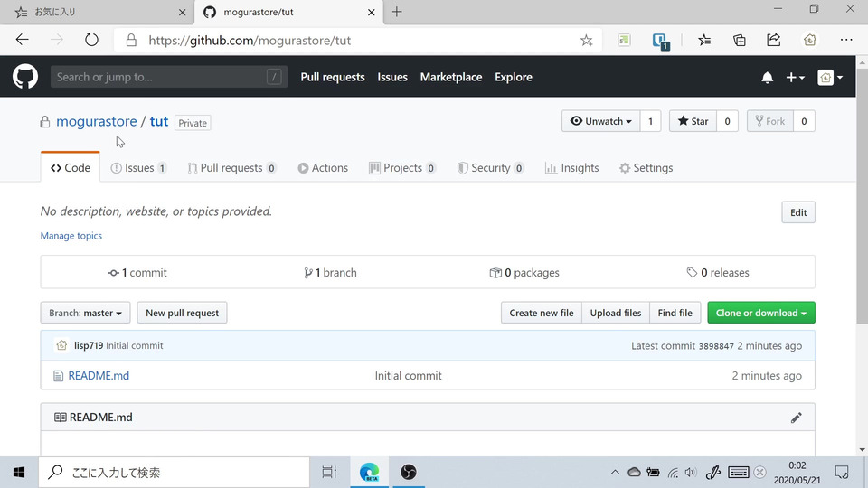Open the Security tab
Image resolution: width=868 pixels, height=488 pixels.
point(490,168)
